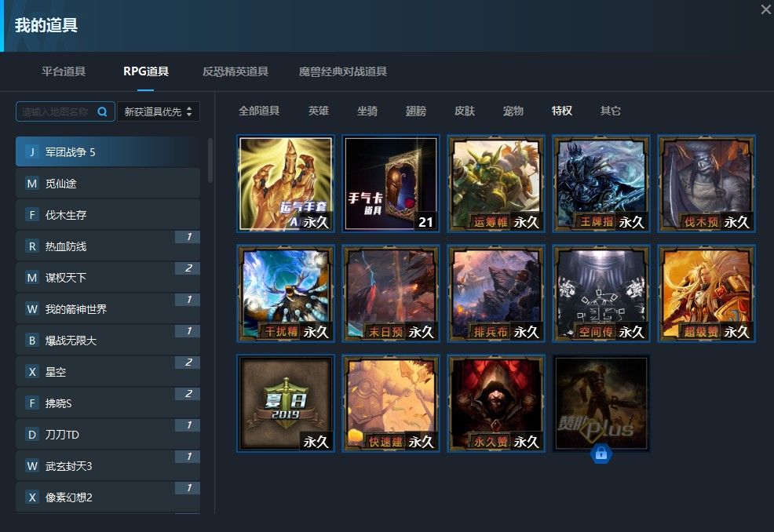774x532 pixels.
Task: Open the 夏日 2019 badge item
Action: 285,403
